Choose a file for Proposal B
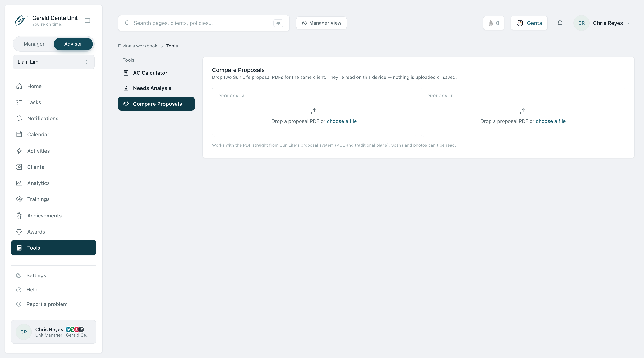The image size is (644, 358). click(x=550, y=121)
